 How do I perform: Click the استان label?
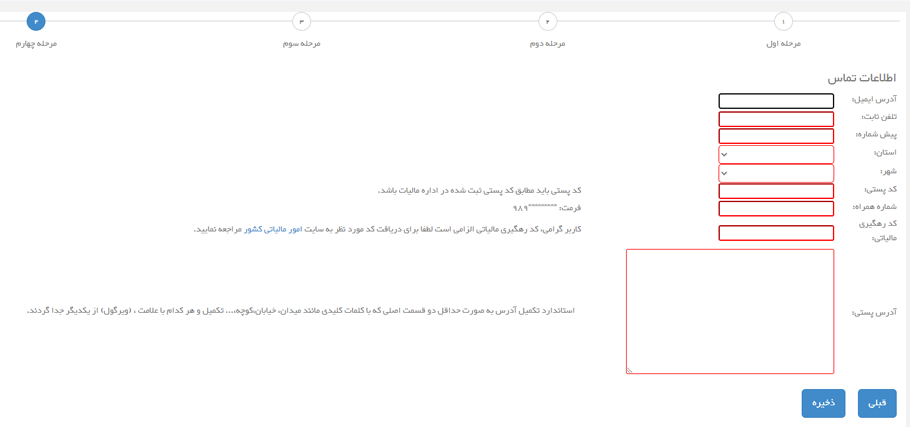click(x=886, y=153)
